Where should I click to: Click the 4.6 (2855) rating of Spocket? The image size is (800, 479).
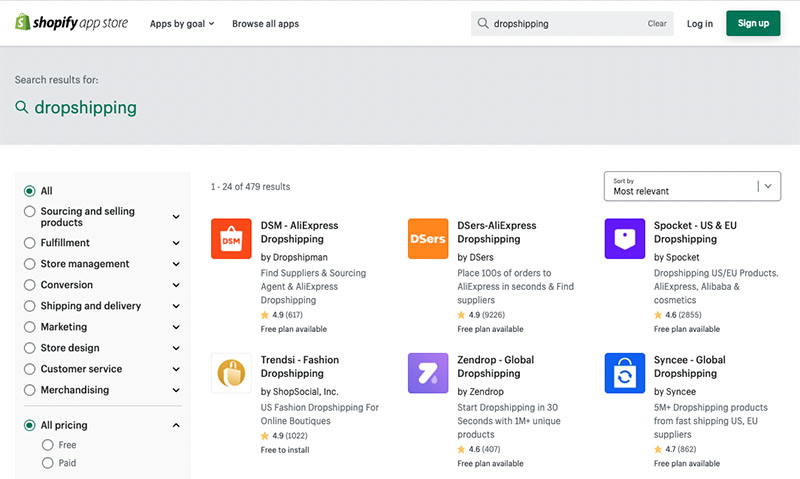pyautogui.click(x=678, y=315)
